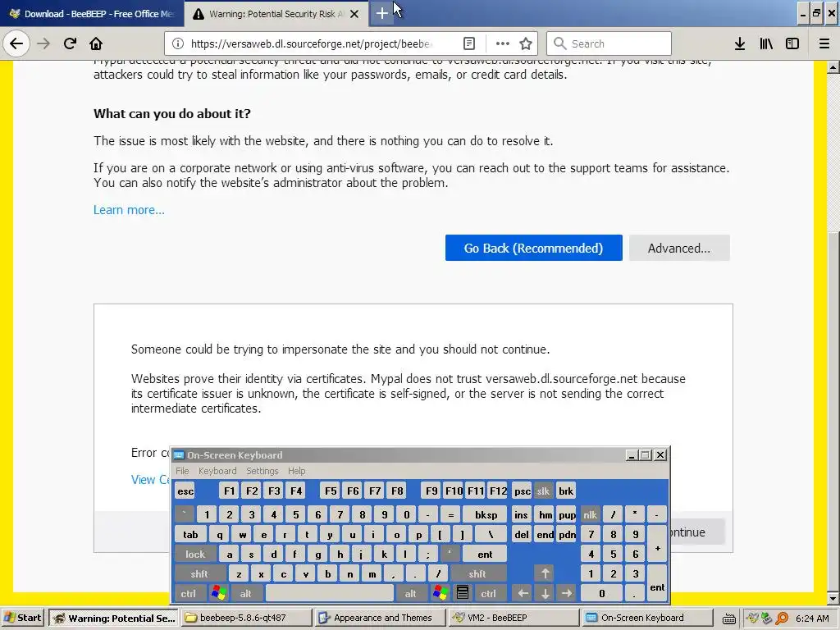Open Settings menu in On-Screen Keyboard

262,471
